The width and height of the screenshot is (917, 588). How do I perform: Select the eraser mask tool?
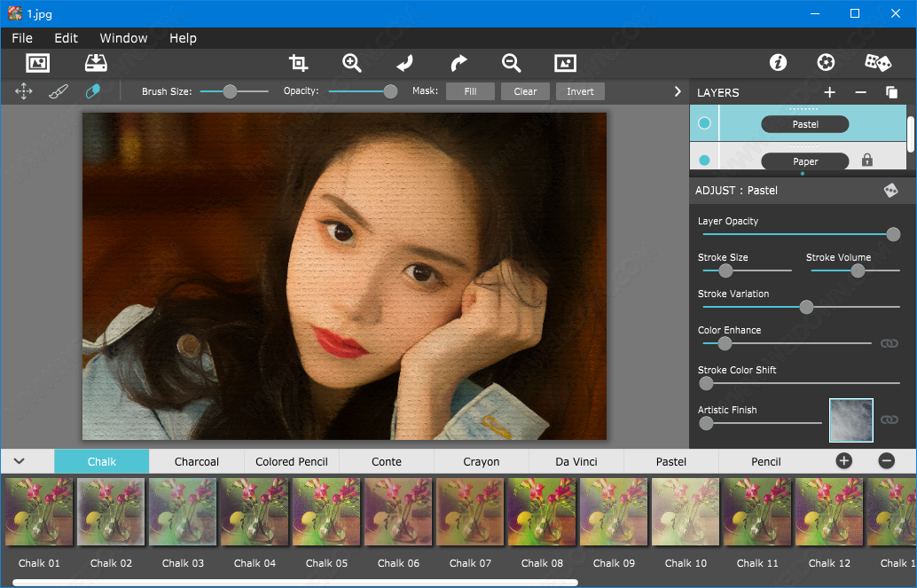pos(93,91)
